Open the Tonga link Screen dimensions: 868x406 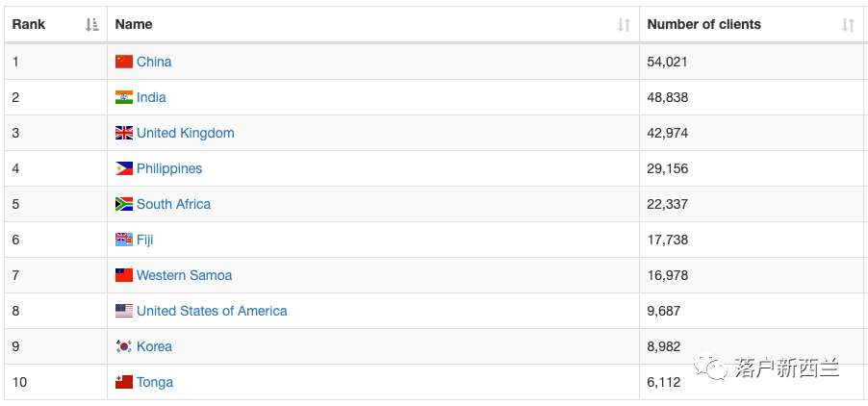tap(155, 382)
